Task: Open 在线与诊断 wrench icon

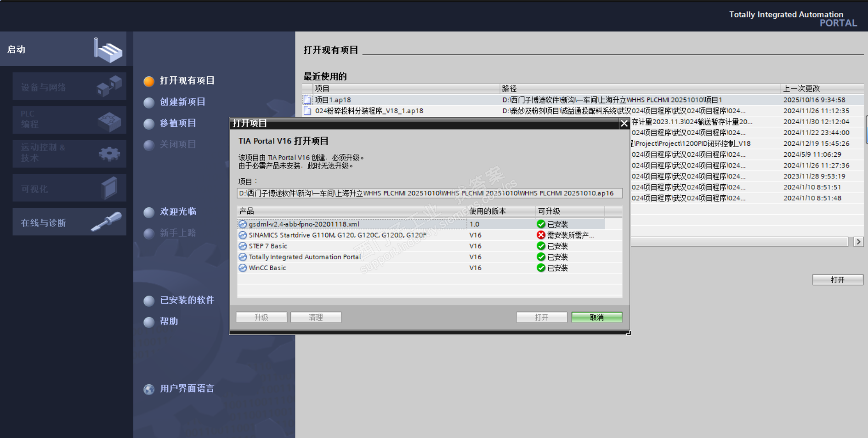Action: click(x=107, y=222)
